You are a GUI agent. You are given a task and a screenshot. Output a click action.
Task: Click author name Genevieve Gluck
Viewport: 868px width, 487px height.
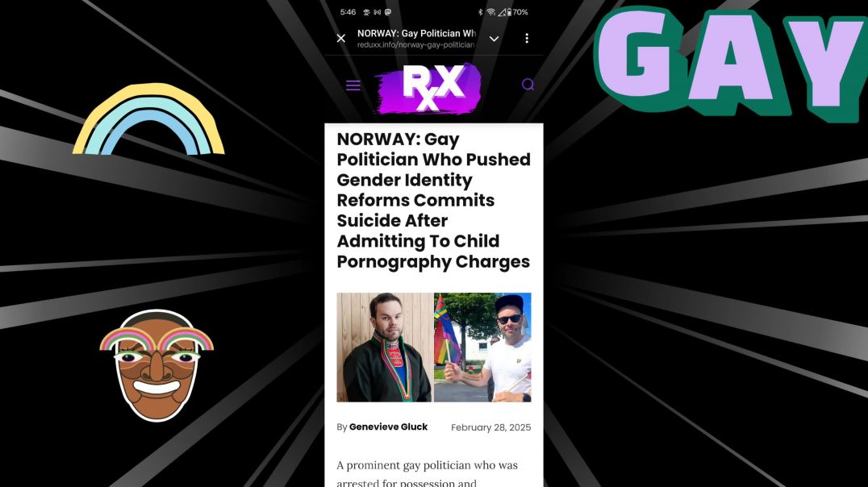tap(388, 427)
